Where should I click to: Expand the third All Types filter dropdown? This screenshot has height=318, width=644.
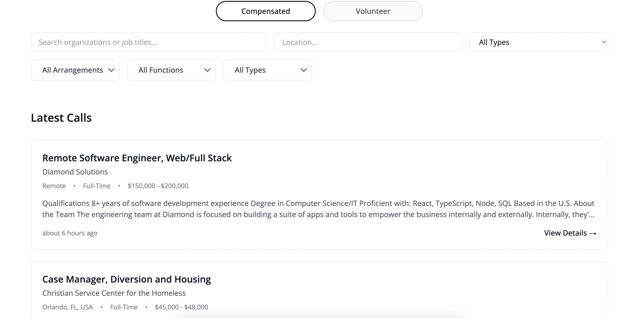click(x=267, y=70)
